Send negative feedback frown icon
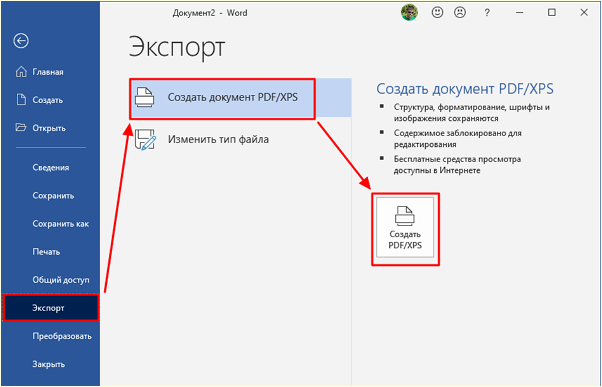 point(460,13)
